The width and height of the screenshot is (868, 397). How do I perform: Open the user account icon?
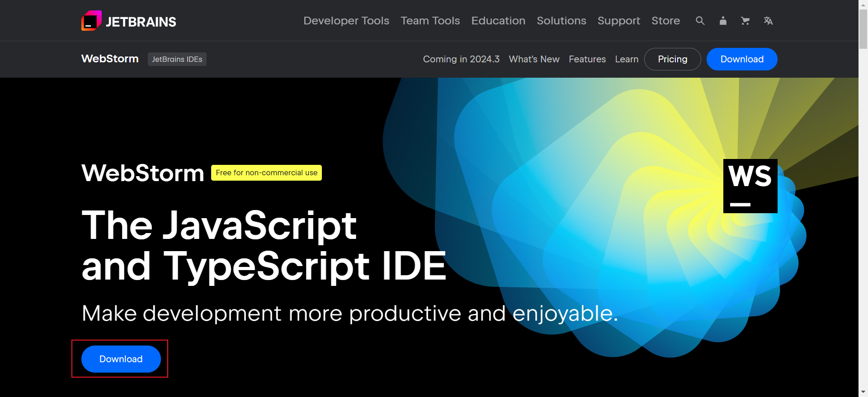[723, 21]
